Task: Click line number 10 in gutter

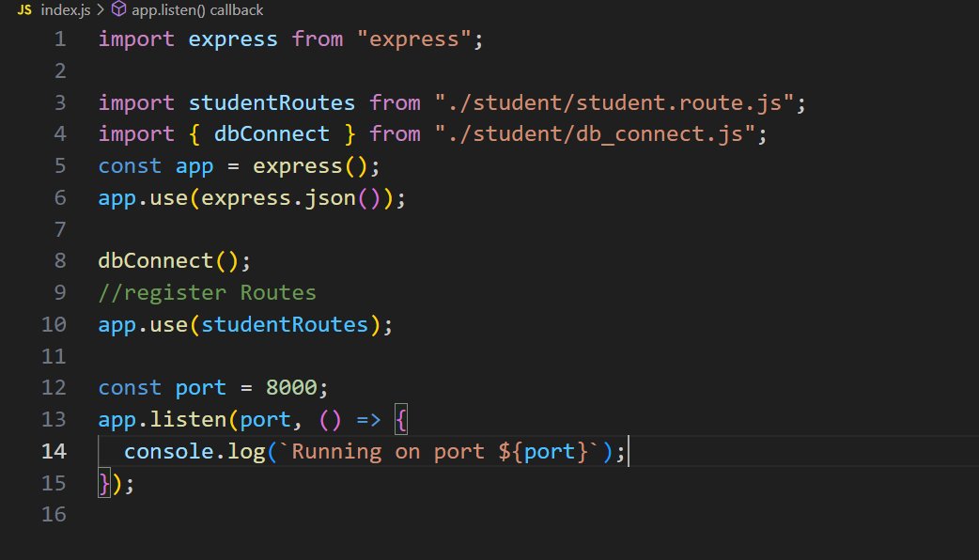Action: [54, 325]
